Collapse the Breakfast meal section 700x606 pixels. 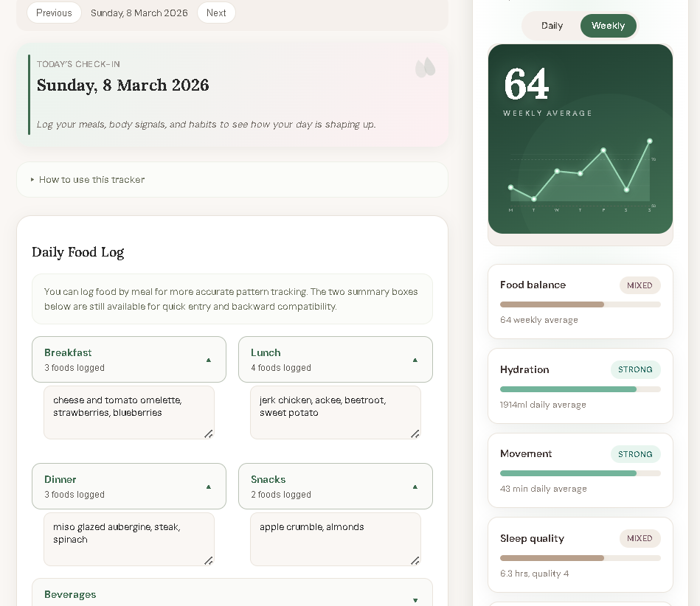pos(208,360)
